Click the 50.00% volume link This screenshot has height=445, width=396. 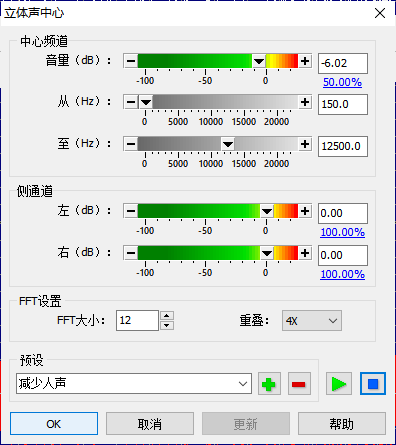(342, 82)
